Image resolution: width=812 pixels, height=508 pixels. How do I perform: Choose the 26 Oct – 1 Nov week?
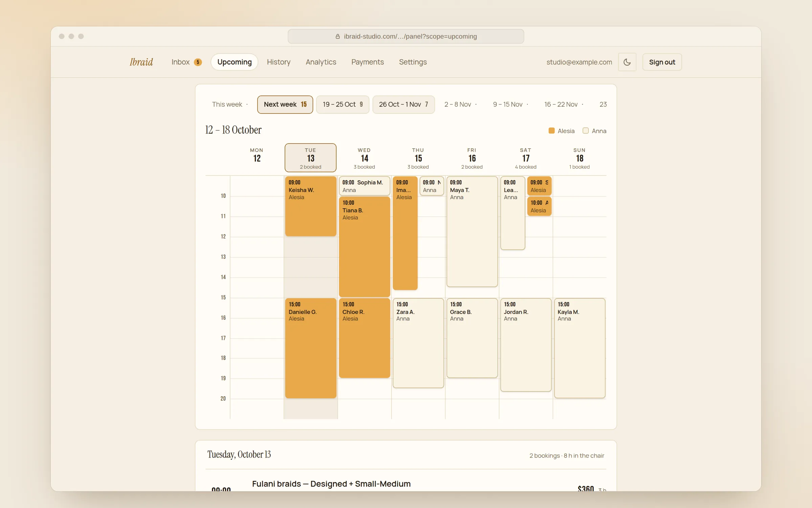(403, 104)
